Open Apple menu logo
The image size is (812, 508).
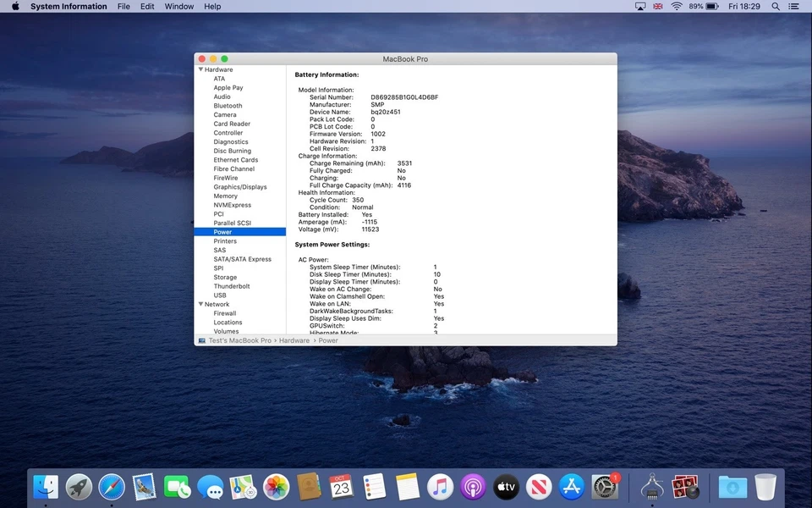(x=15, y=6)
